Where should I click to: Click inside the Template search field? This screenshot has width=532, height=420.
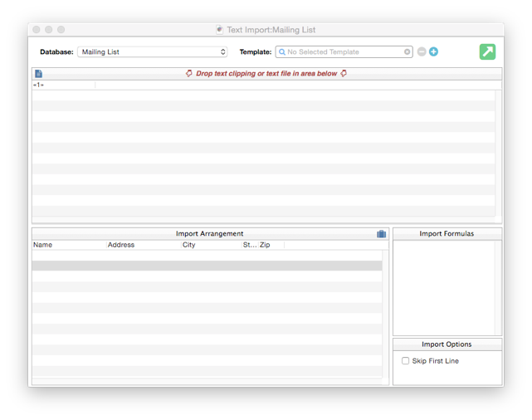coord(344,51)
